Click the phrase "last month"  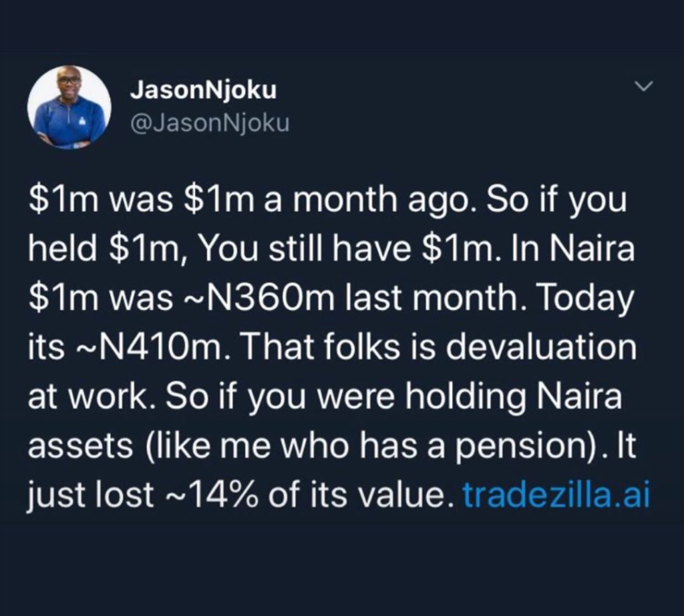(x=409, y=299)
